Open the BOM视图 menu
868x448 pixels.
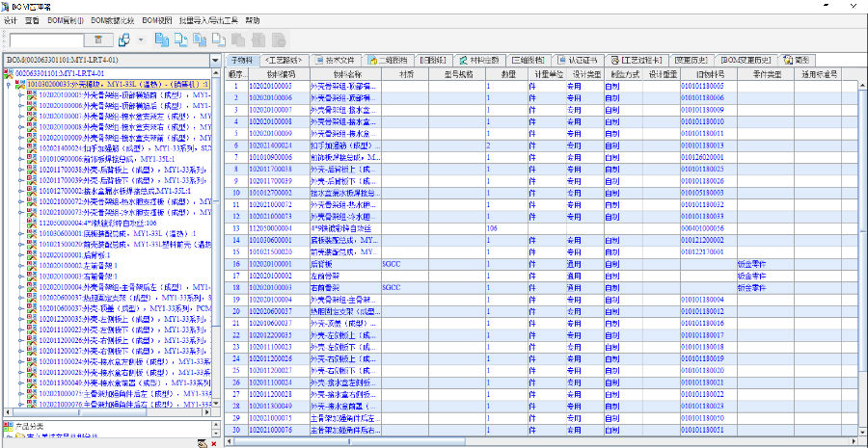[156, 19]
